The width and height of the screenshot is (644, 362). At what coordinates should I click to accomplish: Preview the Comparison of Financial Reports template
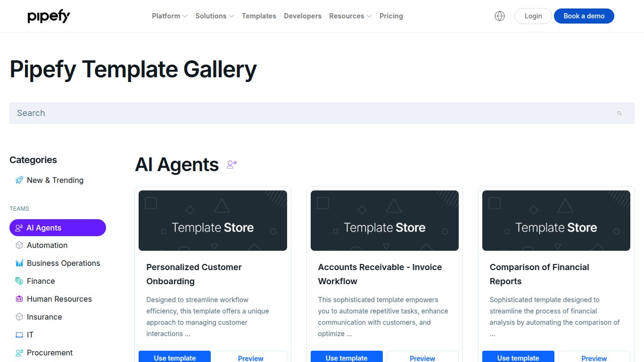coord(594,358)
